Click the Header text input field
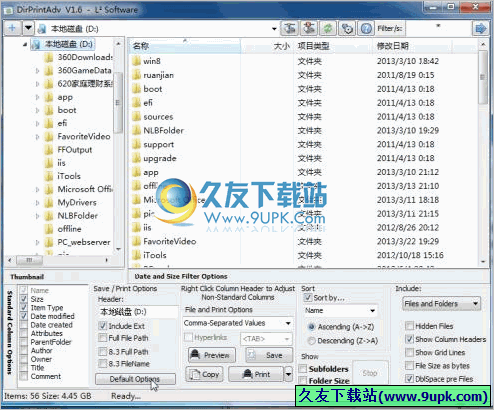Image resolution: width=494 pixels, height=410 pixels. (138, 312)
